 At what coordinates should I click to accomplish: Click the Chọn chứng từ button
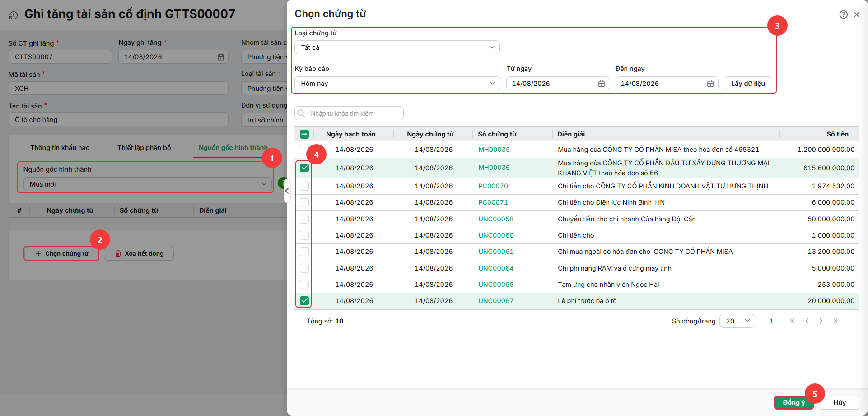pyautogui.click(x=62, y=254)
